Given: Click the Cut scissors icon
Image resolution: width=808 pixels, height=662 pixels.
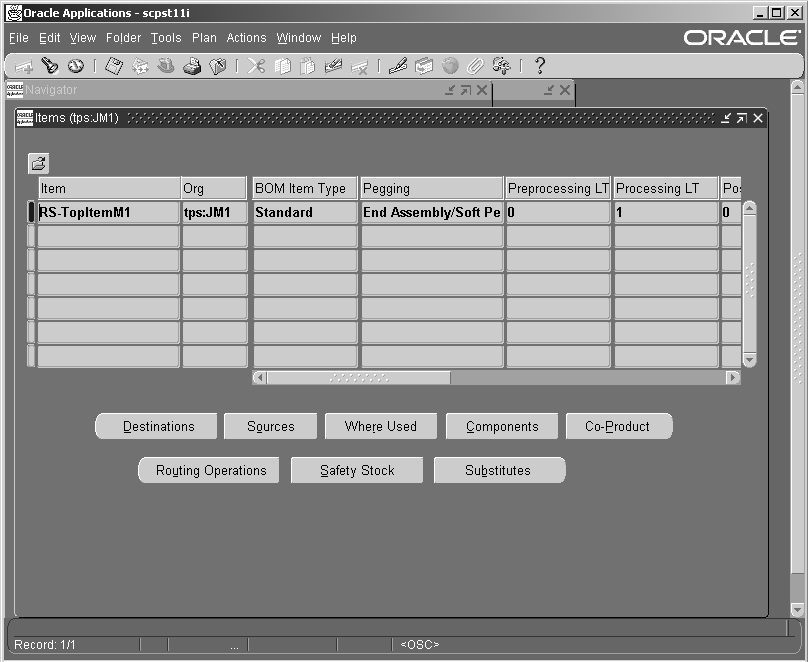Looking at the screenshot, I should point(256,66).
